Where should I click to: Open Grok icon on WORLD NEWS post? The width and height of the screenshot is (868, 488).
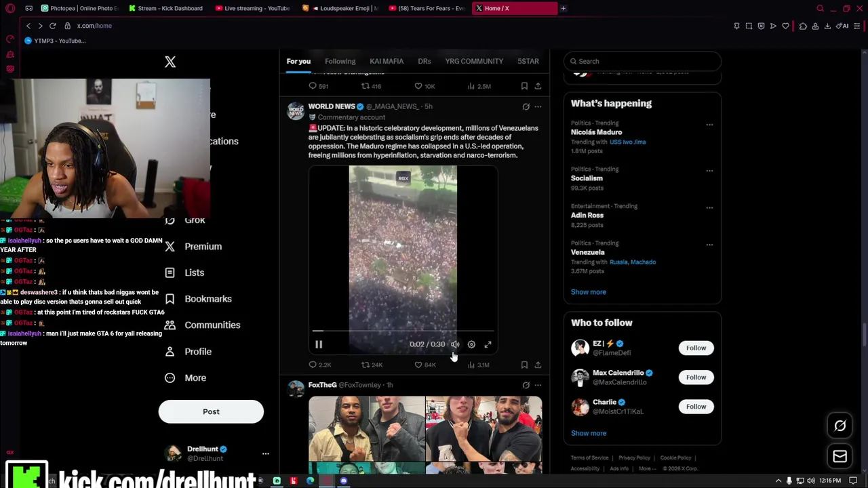(x=526, y=106)
